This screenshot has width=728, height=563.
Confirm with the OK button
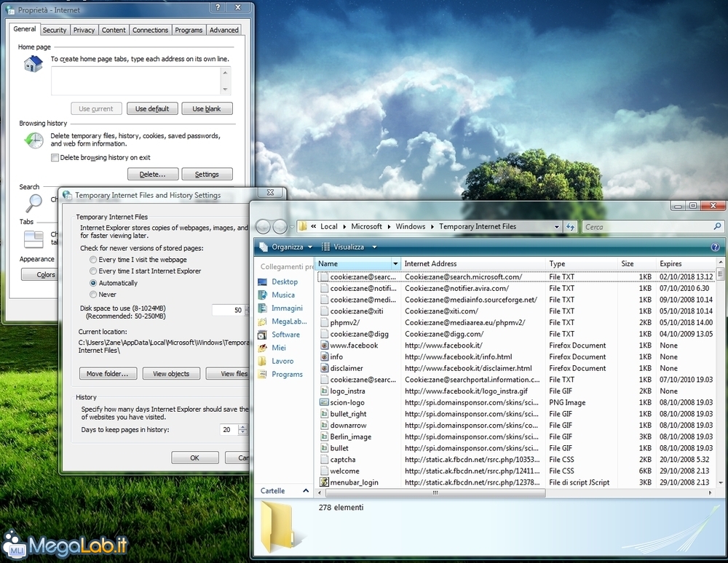[x=194, y=458]
